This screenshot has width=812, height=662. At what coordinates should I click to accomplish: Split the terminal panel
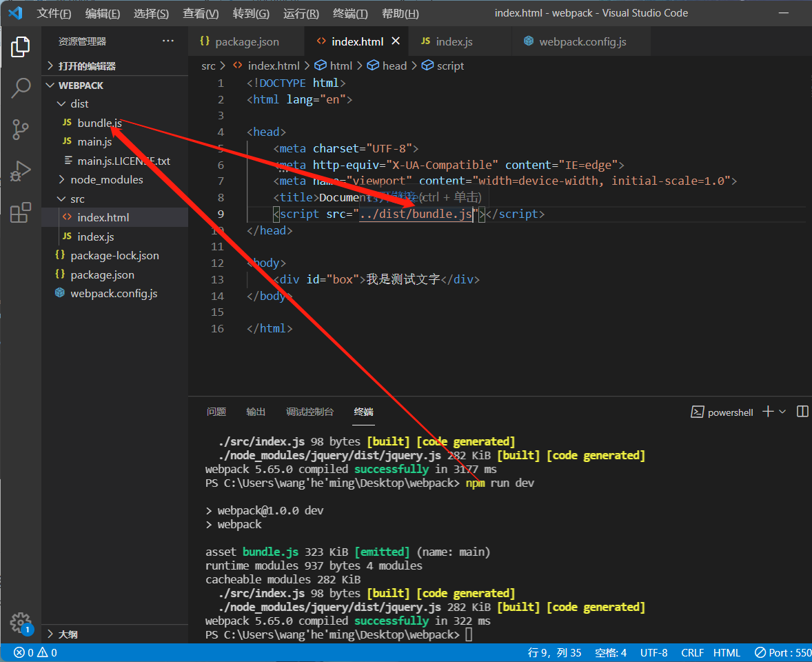click(x=802, y=411)
